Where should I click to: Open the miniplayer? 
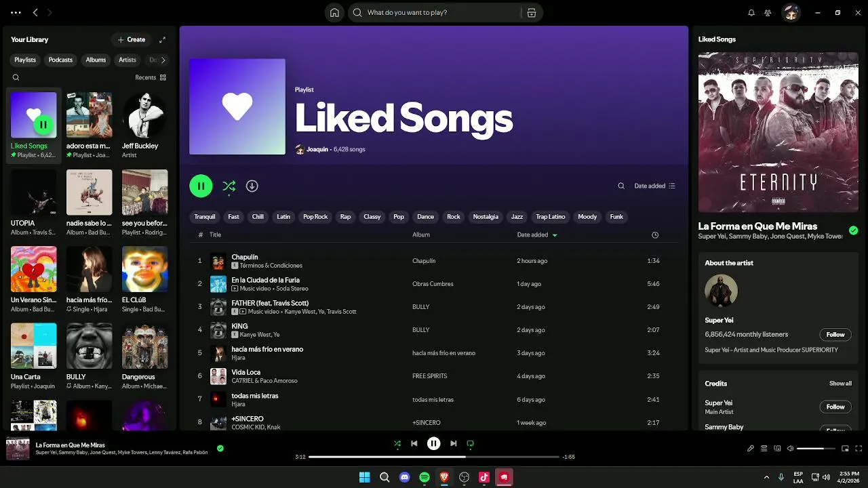845,448
